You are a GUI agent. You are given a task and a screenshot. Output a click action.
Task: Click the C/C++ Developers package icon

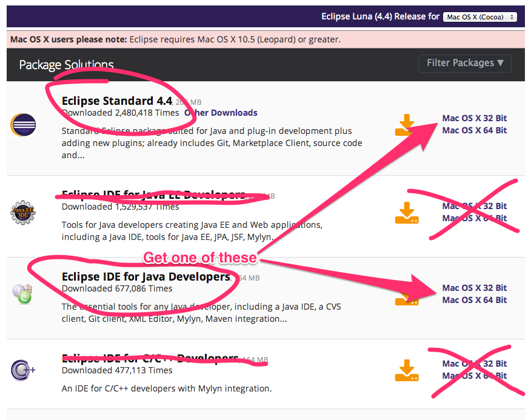(23, 369)
